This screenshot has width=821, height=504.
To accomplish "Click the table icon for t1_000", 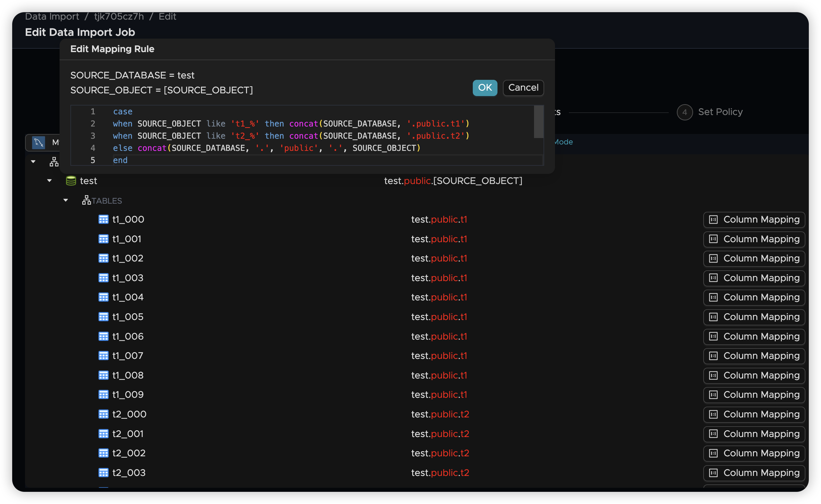I will point(103,220).
